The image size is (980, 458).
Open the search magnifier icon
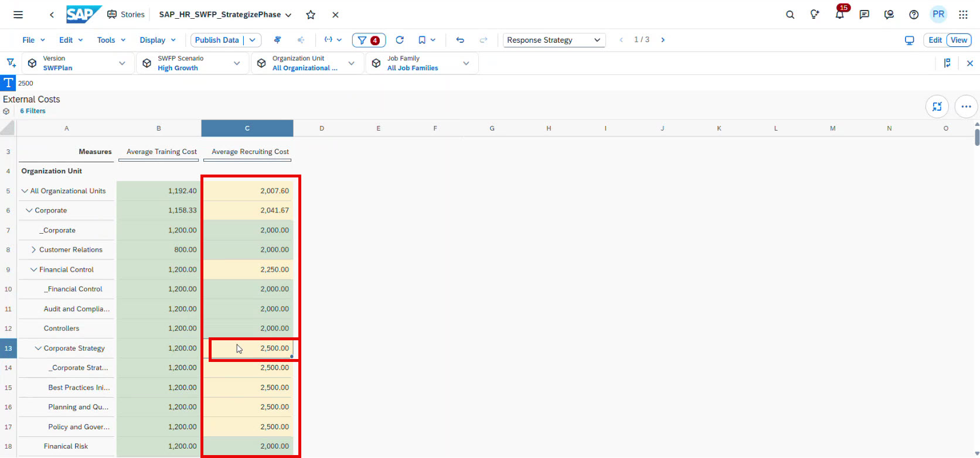[790, 15]
